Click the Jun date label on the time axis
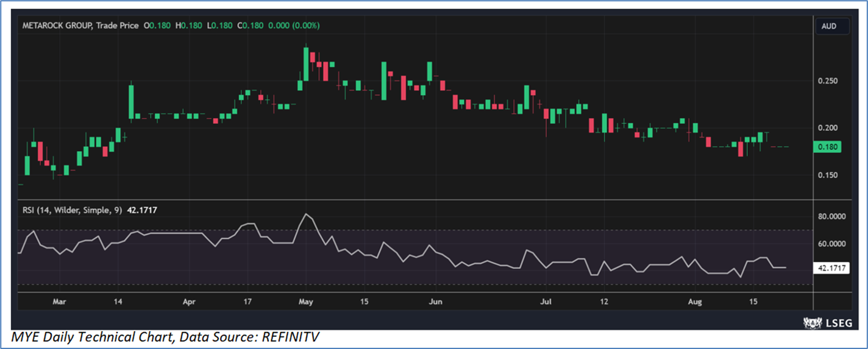Viewport: 868px width, 349px height. pyautogui.click(x=435, y=301)
